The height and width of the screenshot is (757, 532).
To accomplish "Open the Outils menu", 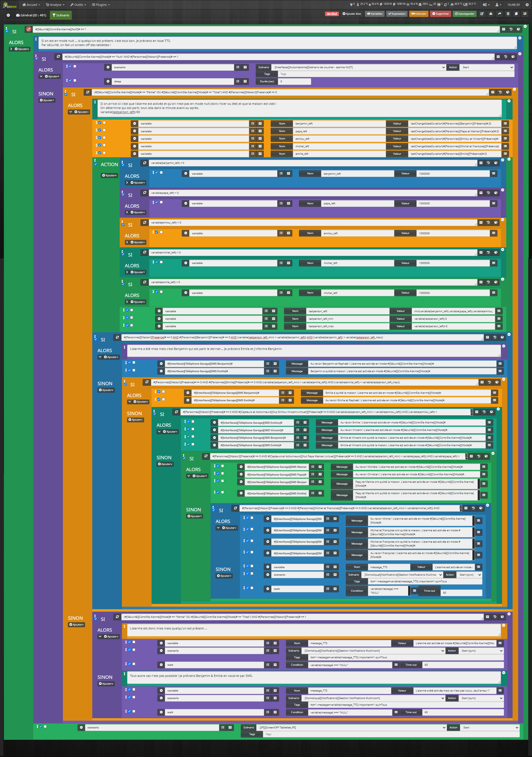I will tap(78, 5).
